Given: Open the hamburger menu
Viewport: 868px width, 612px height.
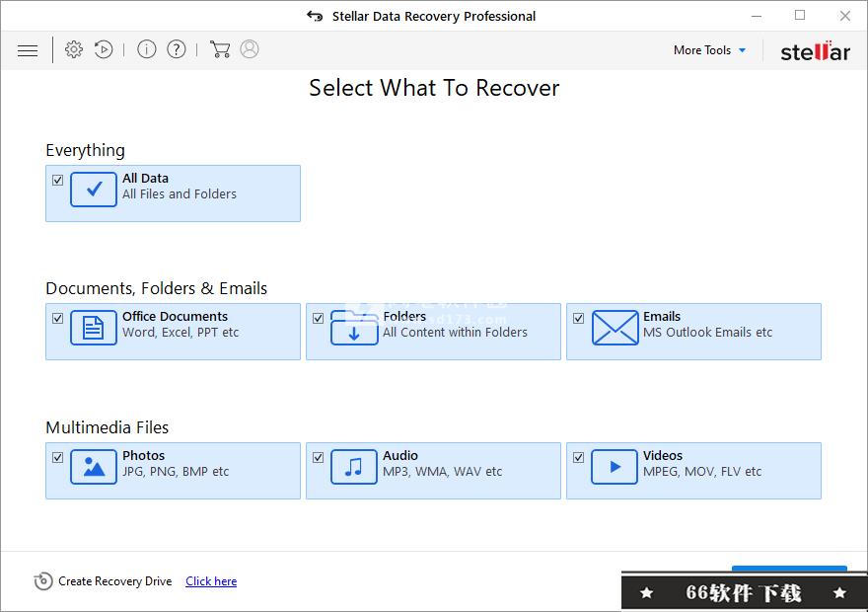Looking at the screenshot, I should point(28,50).
